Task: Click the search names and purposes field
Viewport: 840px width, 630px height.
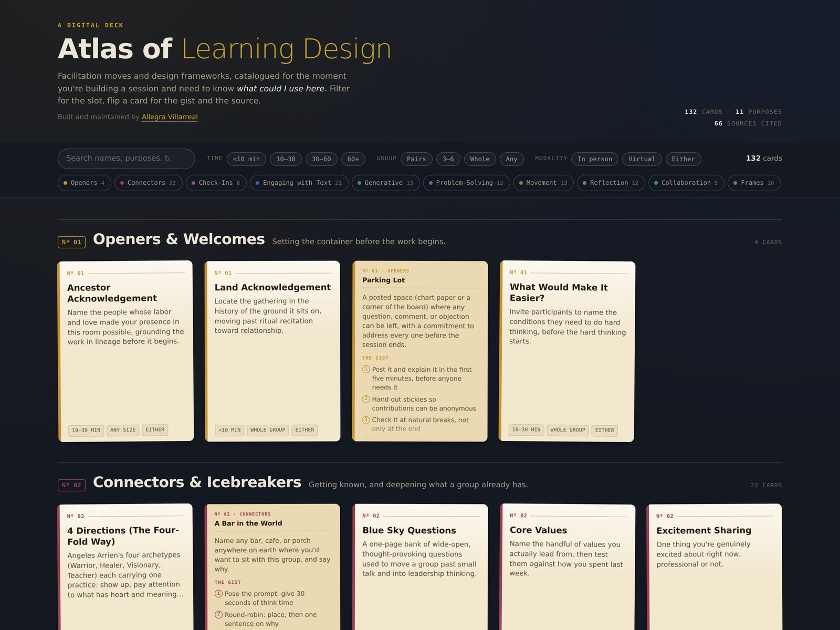Action: (127, 159)
